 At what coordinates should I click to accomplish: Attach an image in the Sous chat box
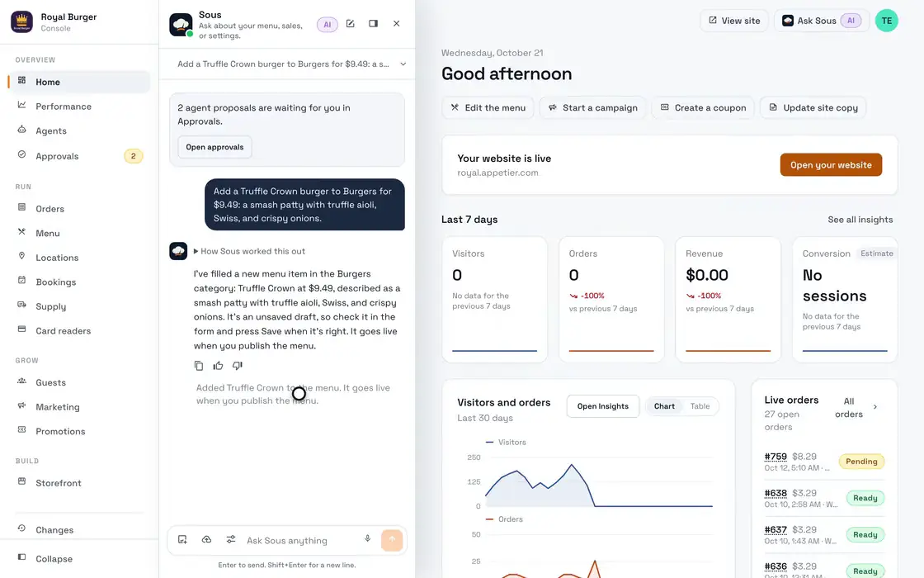click(182, 540)
